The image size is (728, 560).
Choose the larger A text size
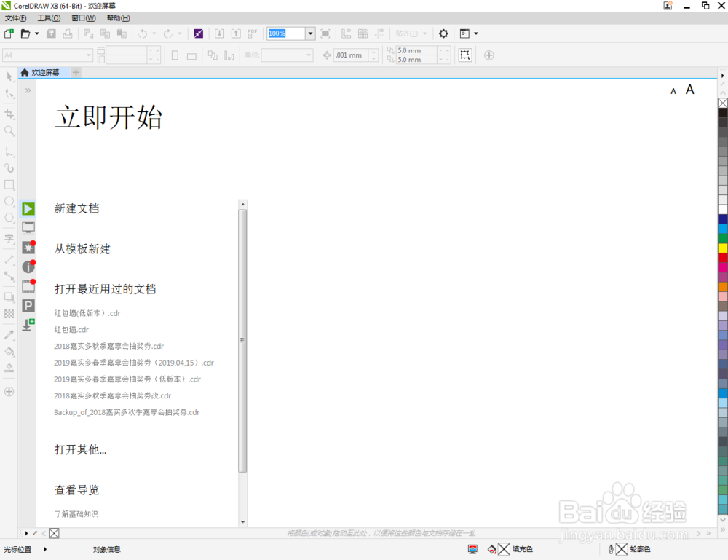(690, 90)
